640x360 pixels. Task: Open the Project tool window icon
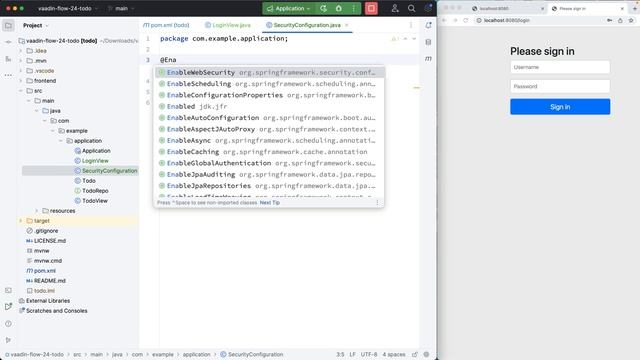click(x=8, y=25)
